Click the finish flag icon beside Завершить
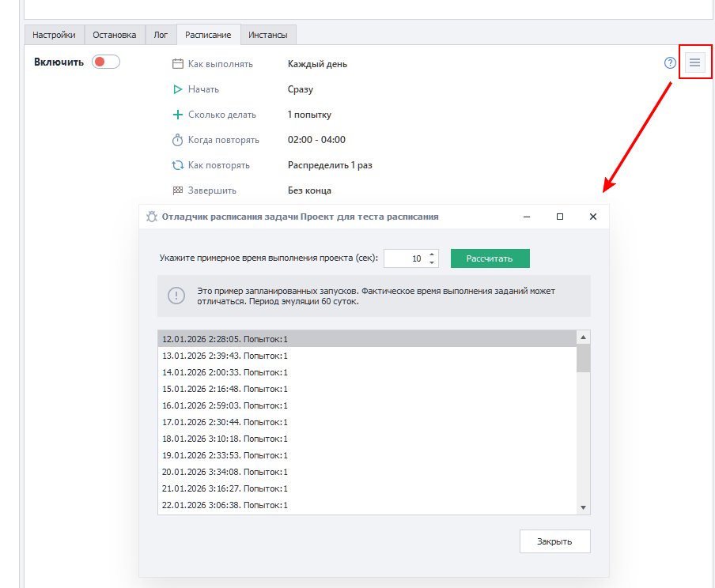The height and width of the screenshot is (588, 715). pos(178,190)
